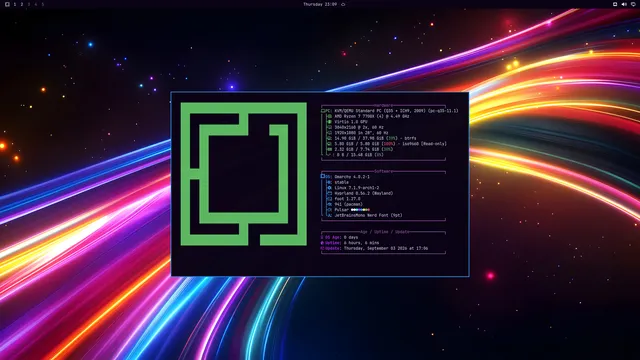Click the Thursday clock in the top bar
Image resolution: width=640 pixels, height=360 pixels.
320,4
